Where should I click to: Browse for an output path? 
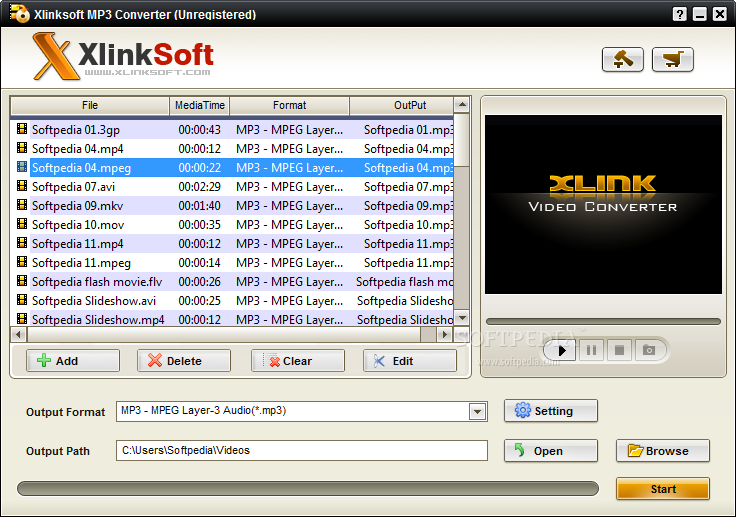(x=663, y=451)
